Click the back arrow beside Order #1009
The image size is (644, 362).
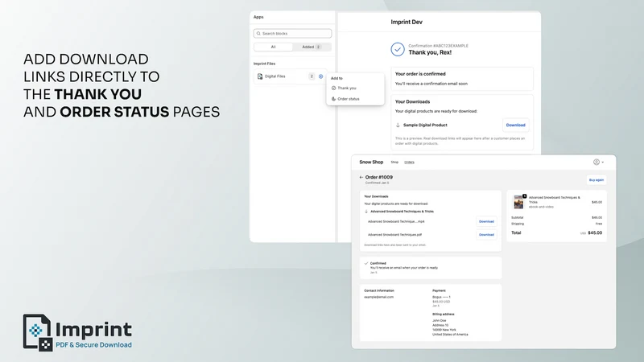tap(361, 177)
